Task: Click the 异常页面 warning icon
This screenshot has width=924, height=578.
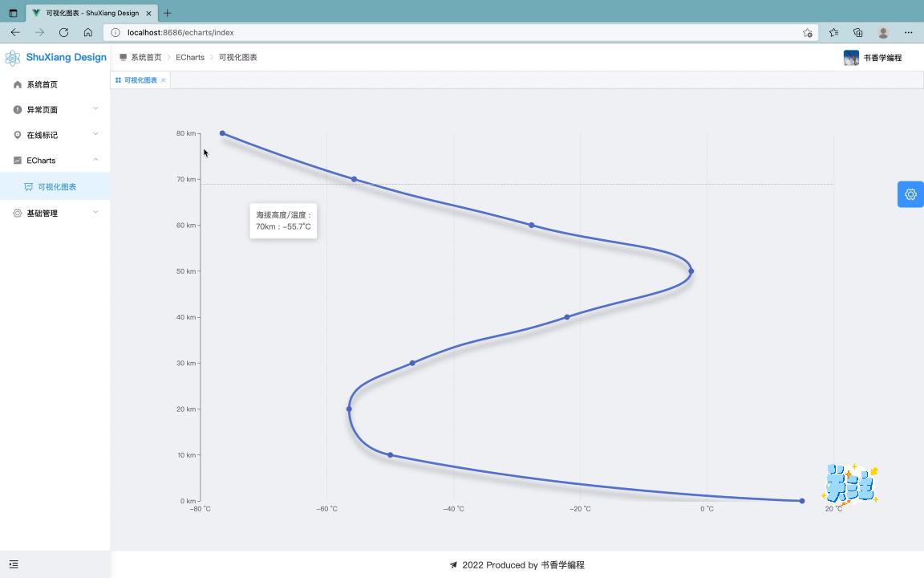Action: click(18, 110)
